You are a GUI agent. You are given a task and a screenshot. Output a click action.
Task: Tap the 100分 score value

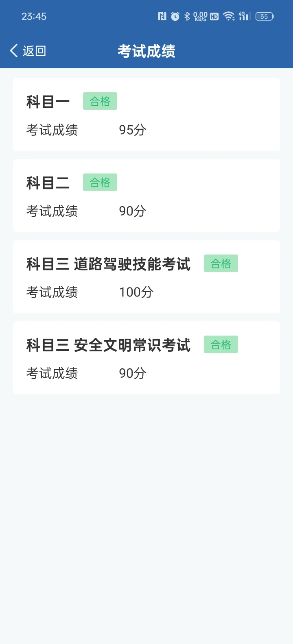(x=136, y=292)
